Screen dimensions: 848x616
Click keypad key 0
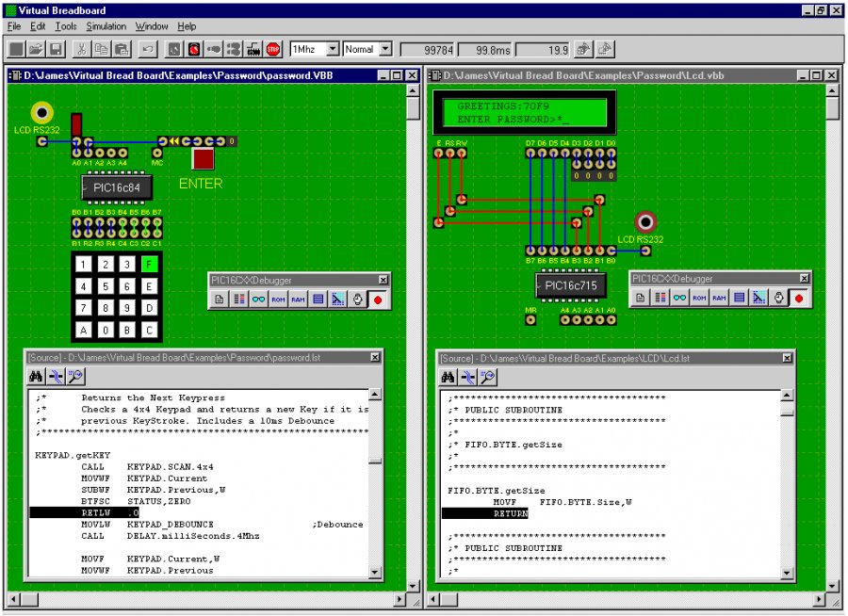106,331
